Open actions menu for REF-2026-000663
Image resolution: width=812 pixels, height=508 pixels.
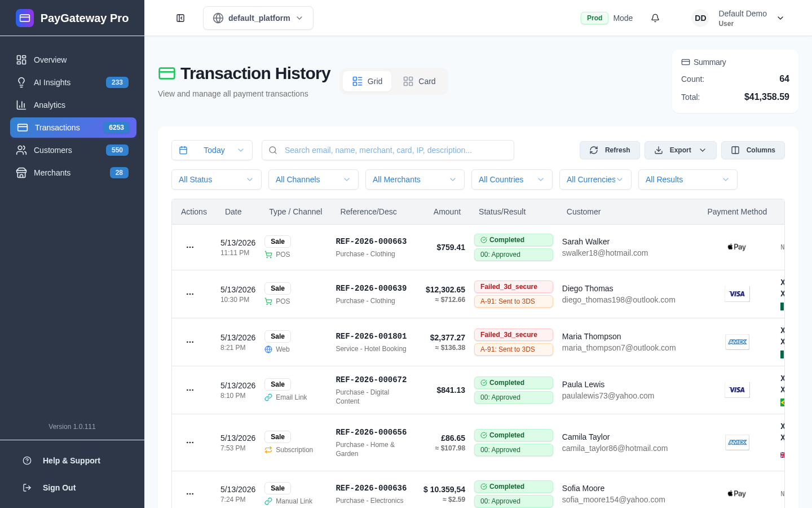point(190,247)
